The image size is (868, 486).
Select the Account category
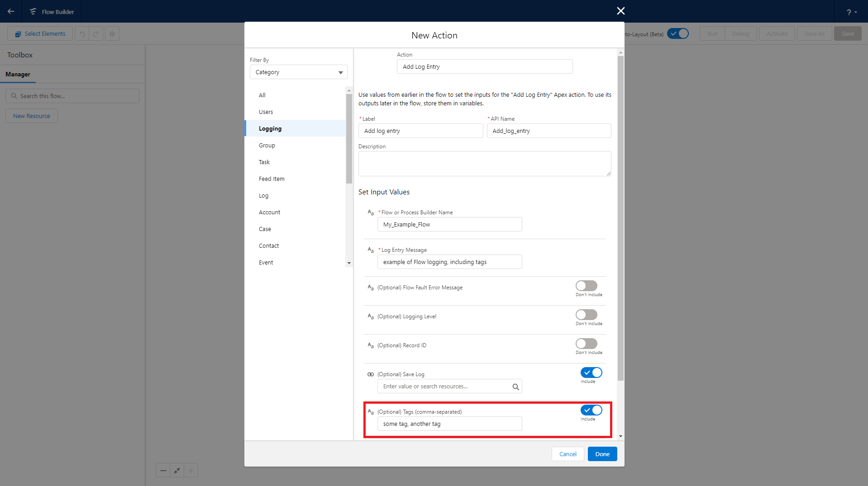[295, 212]
